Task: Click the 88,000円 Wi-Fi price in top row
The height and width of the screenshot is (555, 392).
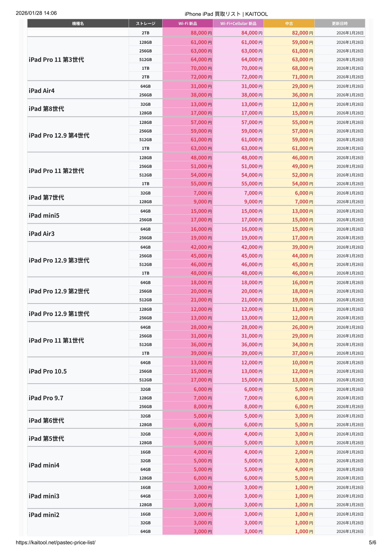Action: pyautogui.click(x=201, y=33)
